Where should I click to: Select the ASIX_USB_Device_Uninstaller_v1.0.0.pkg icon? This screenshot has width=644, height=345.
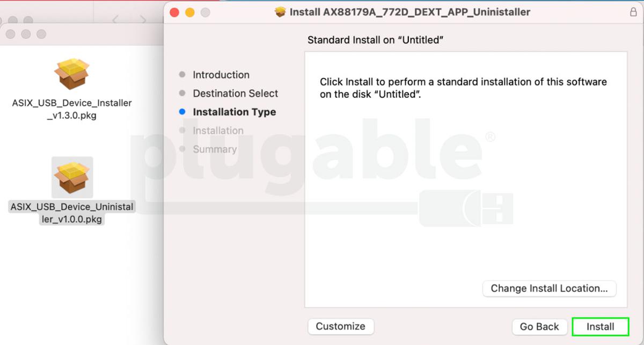point(72,177)
